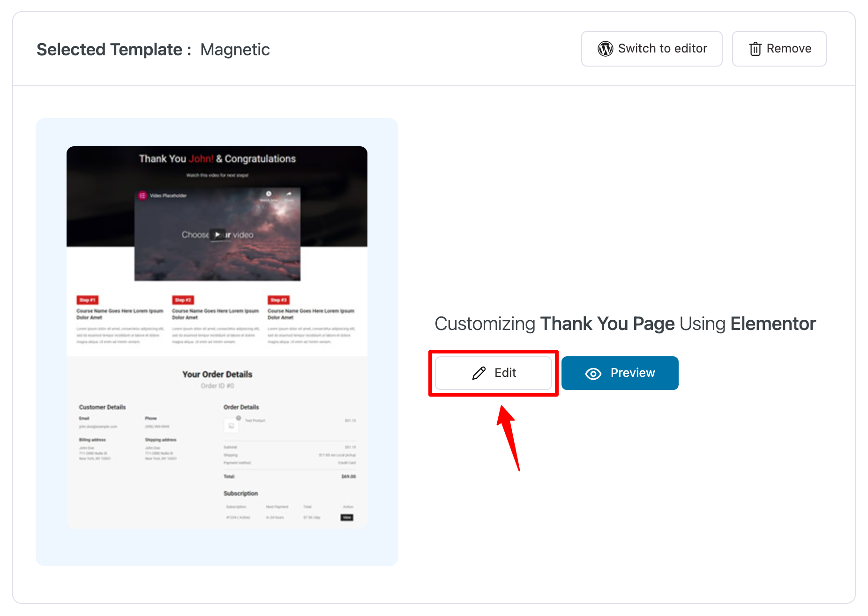Click the trash icon beside Remove
Viewport: 868px width, 616px height.
click(755, 48)
